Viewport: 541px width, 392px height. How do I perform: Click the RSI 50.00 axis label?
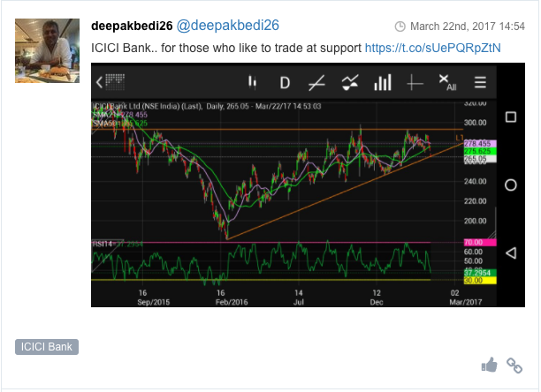click(x=473, y=261)
